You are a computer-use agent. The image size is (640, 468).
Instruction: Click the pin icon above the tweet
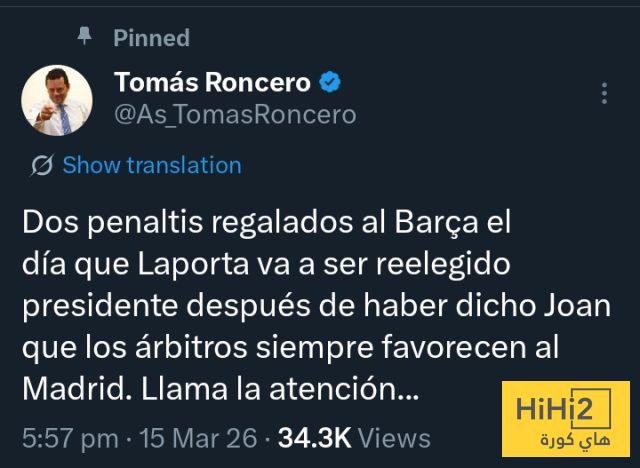[85, 36]
